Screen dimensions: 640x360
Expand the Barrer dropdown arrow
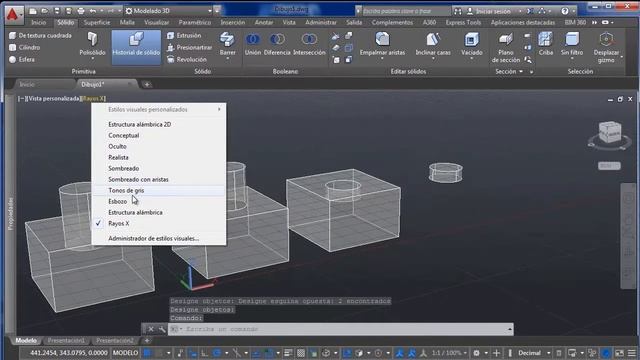227,59
